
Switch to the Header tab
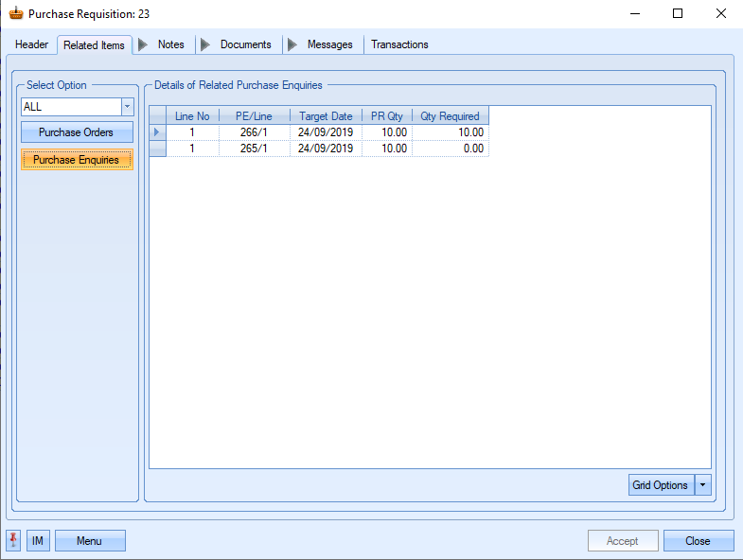click(x=32, y=44)
